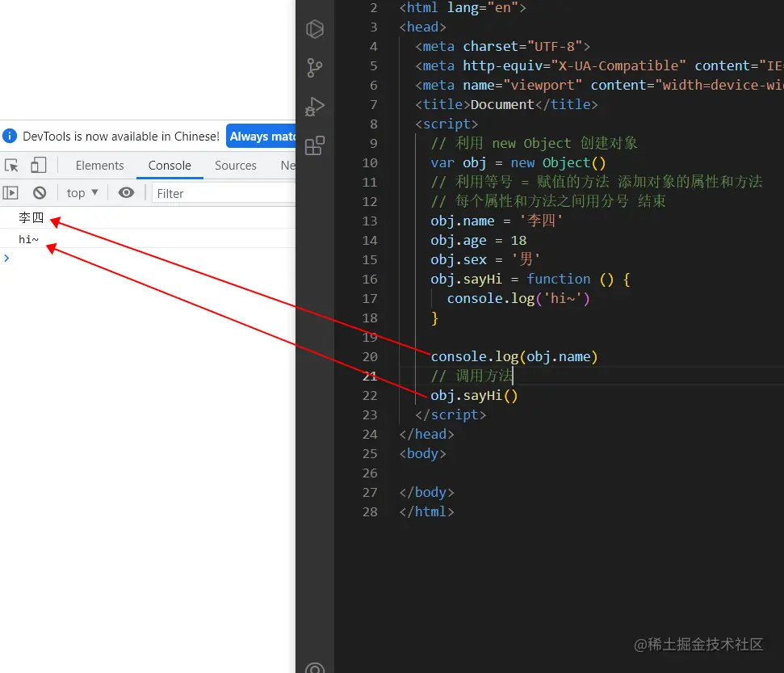The width and height of the screenshot is (784, 673).
Task: Show the console sidebar panel icon
Action: pyautogui.click(x=10, y=192)
